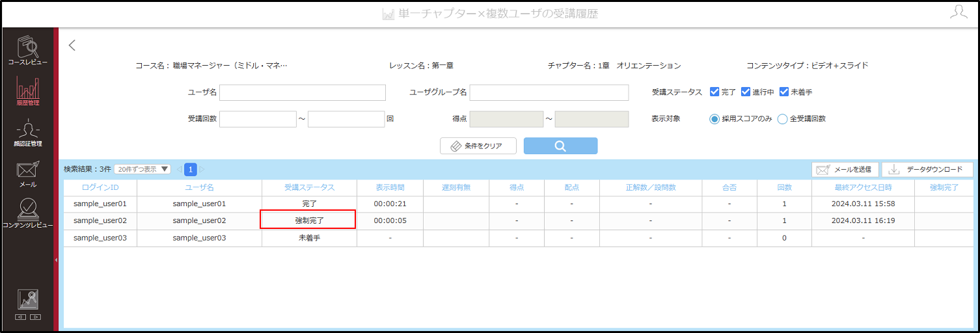980x333 pixels.
Task: Select 全受講回数 radio button
Action: click(x=782, y=119)
